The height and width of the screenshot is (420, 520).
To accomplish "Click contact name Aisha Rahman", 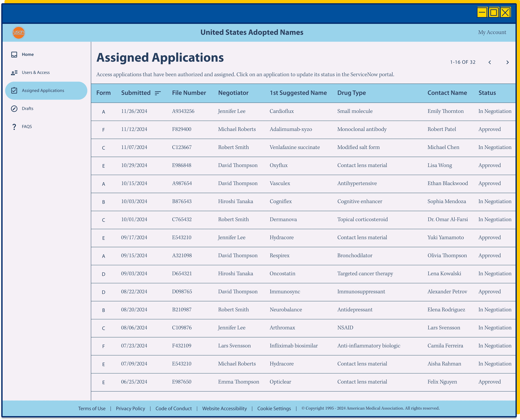I will pyautogui.click(x=444, y=364).
